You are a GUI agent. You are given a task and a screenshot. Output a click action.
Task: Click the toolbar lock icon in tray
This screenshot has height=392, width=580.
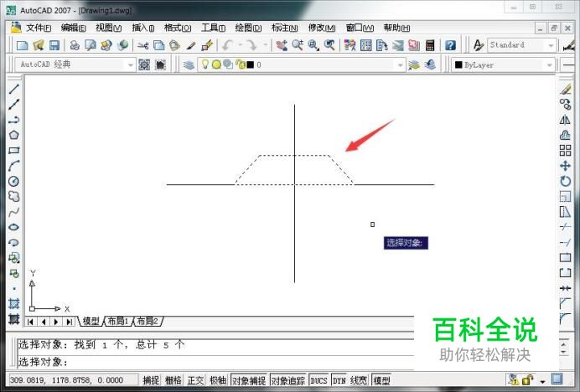click(x=528, y=379)
